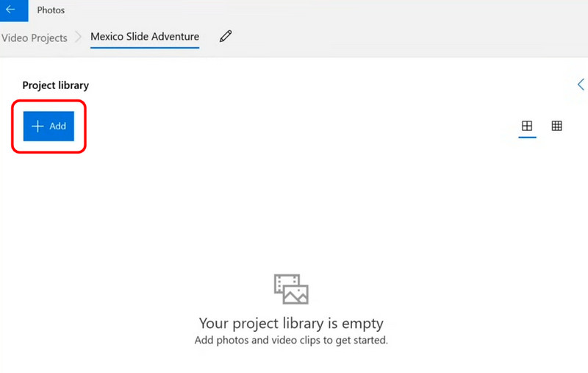Click the Photos app title
588x373 pixels.
point(51,10)
